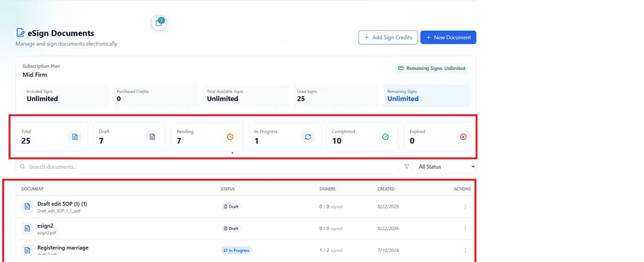
Task: Select the Completed 10 stat card
Action: tap(362, 137)
